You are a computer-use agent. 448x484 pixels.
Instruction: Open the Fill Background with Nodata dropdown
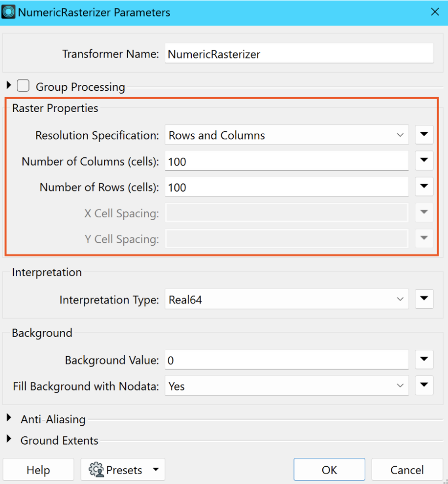point(287,385)
